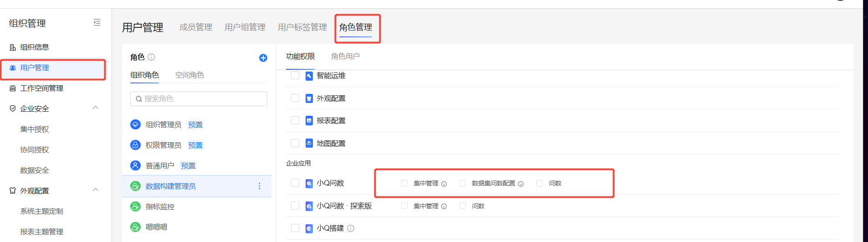Check the 小Q问数·探索版 main checkbox

pyautogui.click(x=295, y=206)
